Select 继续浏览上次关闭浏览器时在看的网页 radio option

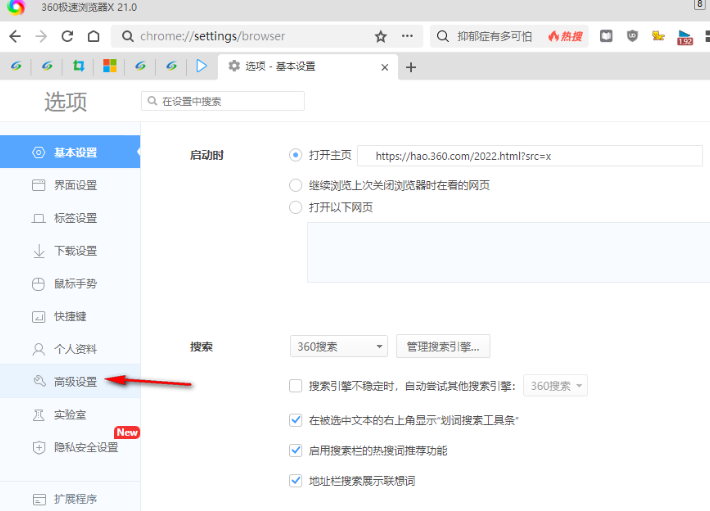(x=295, y=185)
